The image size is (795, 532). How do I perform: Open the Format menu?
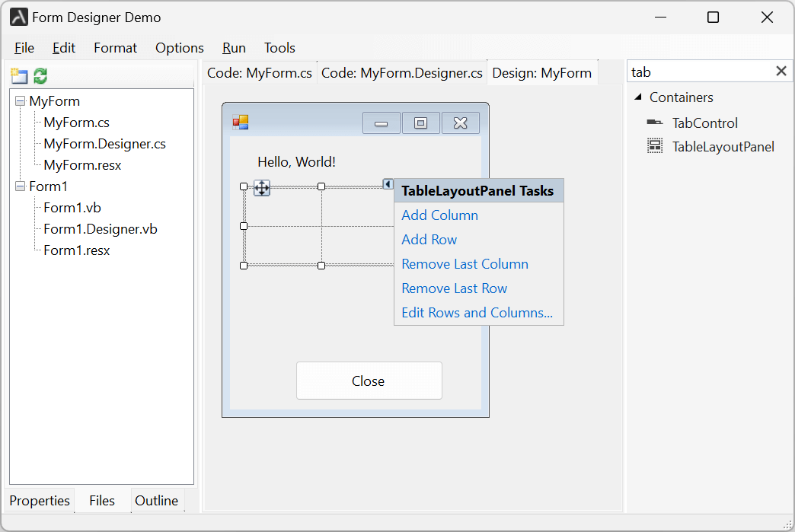[115, 48]
